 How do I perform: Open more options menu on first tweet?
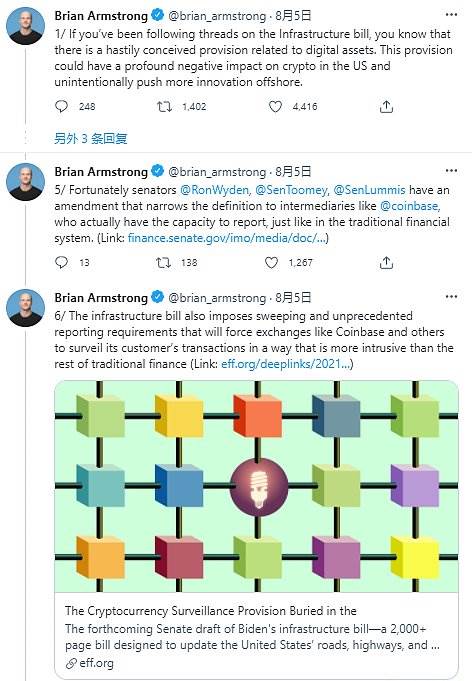pos(452,15)
